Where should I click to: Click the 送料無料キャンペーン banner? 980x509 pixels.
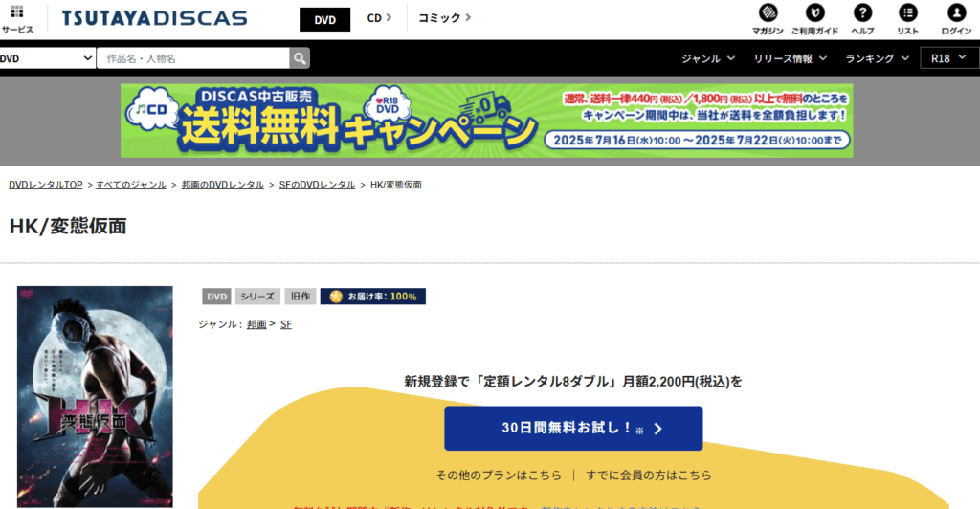coord(487,121)
